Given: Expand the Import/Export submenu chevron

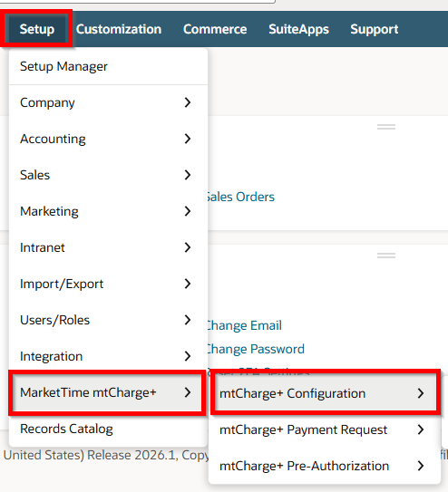Looking at the screenshot, I should point(188,284).
